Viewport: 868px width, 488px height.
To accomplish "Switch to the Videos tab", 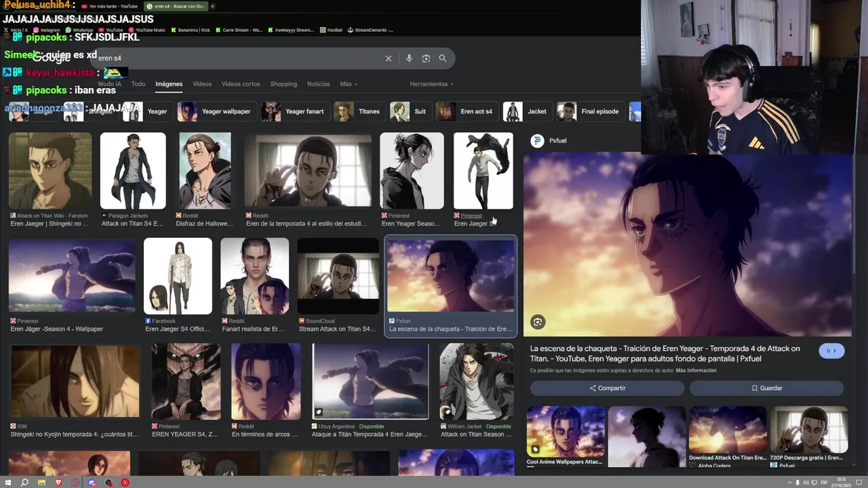I will pyautogui.click(x=202, y=84).
